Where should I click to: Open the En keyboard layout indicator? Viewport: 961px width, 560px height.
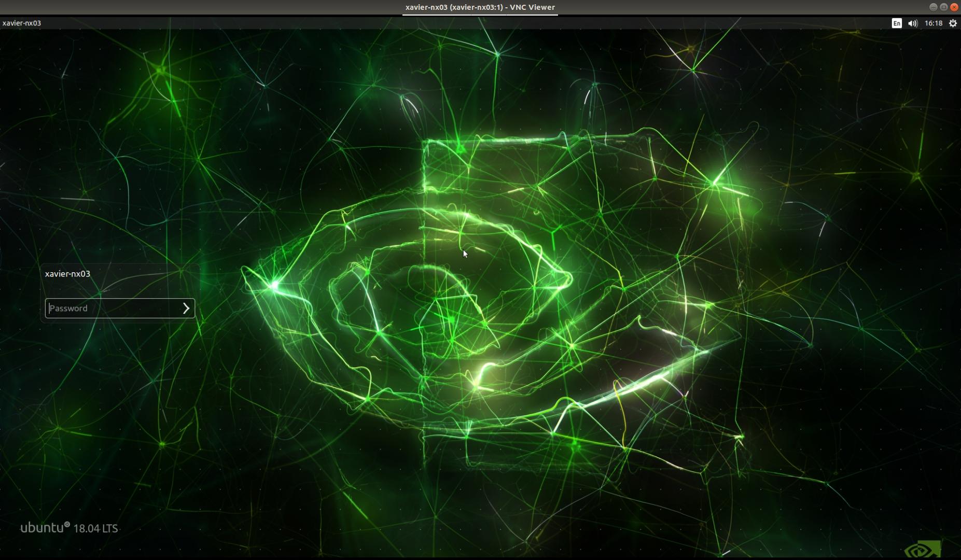coord(897,23)
